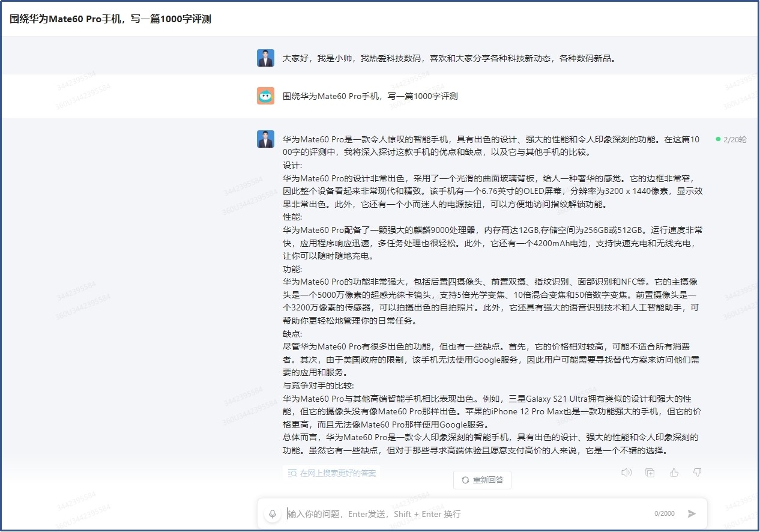This screenshot has width=760, height=532.
Task: Click the avatar beside the Mate60 Pro review answer
Action: tap(266, 139)
